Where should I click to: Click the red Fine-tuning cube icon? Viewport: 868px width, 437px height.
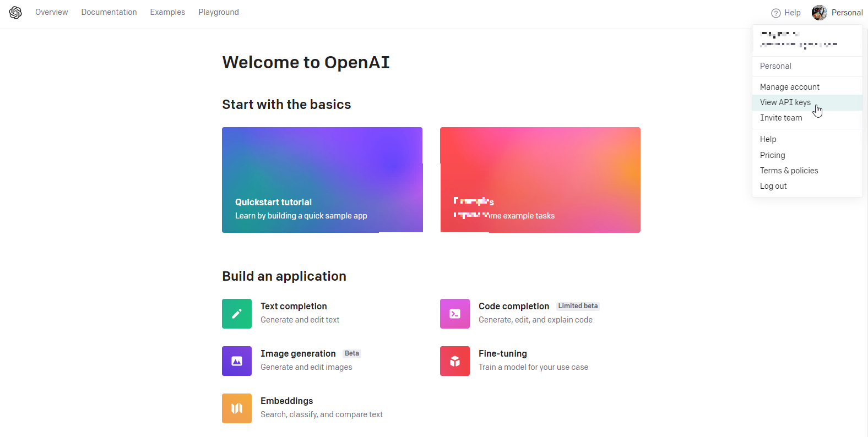point(455,361)
